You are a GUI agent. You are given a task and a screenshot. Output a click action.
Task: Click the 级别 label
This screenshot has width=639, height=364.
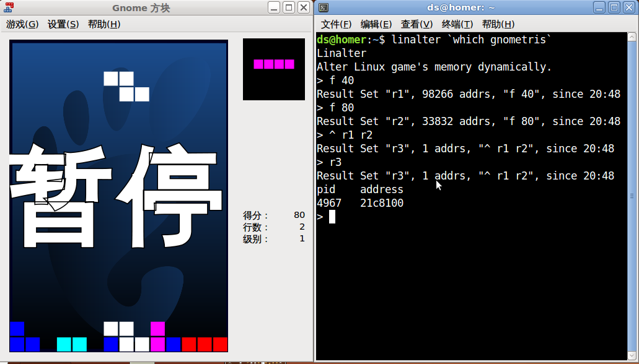pos(255,238)
